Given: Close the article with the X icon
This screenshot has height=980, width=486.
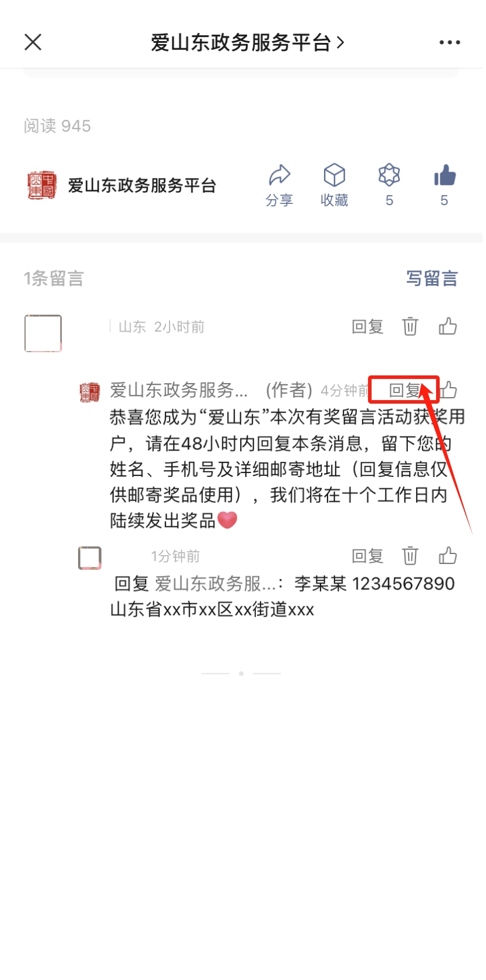Looking at the screenshot, I should pyautogui.click(x=33, y=42).
